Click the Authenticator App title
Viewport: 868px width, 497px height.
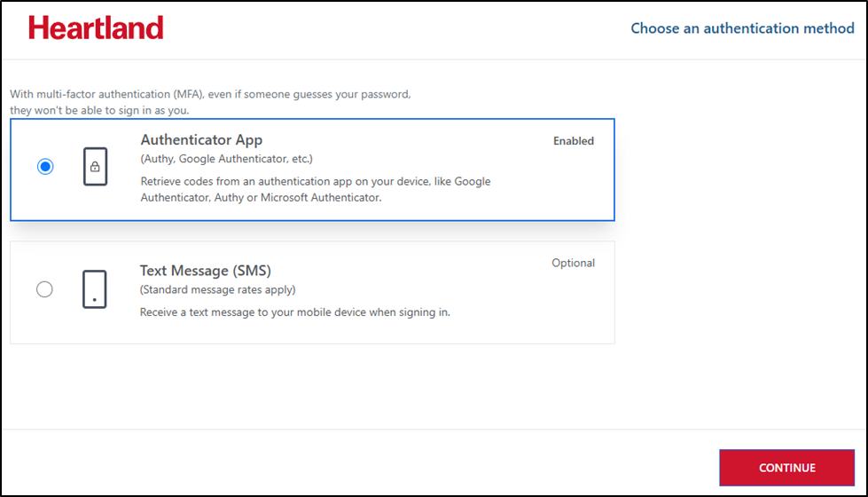click(201, 139)
